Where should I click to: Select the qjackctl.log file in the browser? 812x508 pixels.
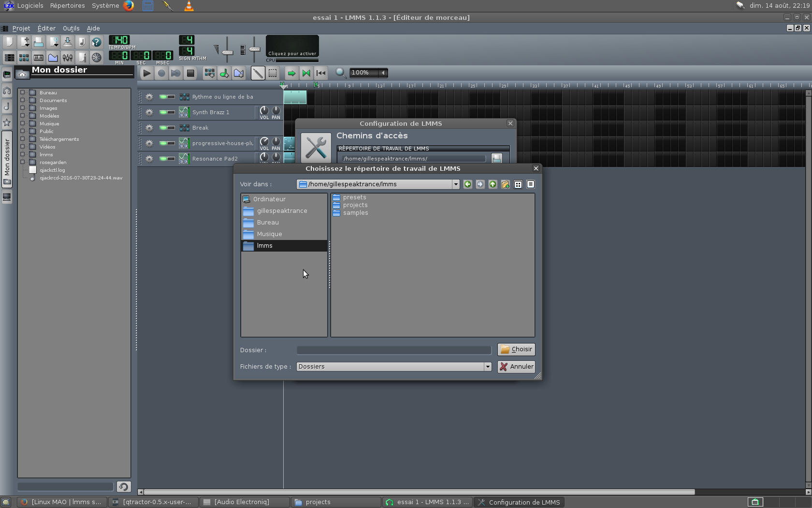click(x=52, y=170)
